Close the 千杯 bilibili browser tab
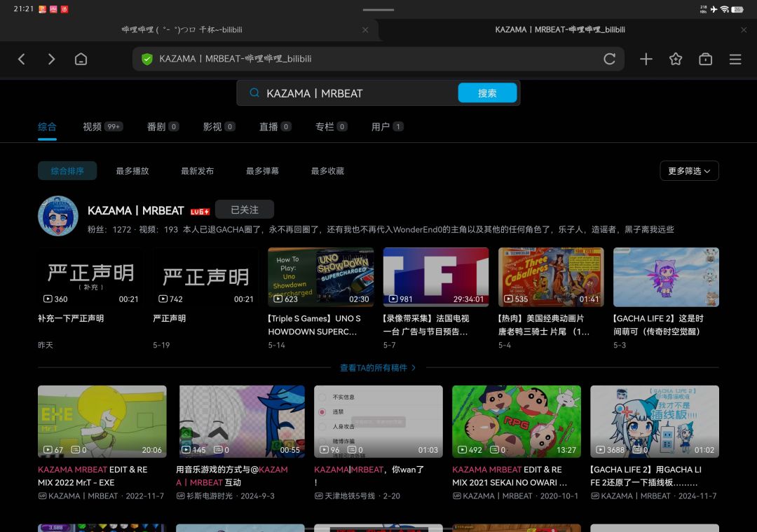Viewport: 757px width, 532px height. tap(365, 29)
